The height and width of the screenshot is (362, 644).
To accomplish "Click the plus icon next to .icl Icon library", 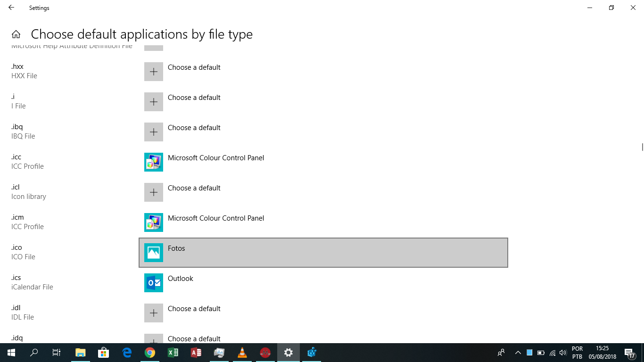I will coord(154,192).
